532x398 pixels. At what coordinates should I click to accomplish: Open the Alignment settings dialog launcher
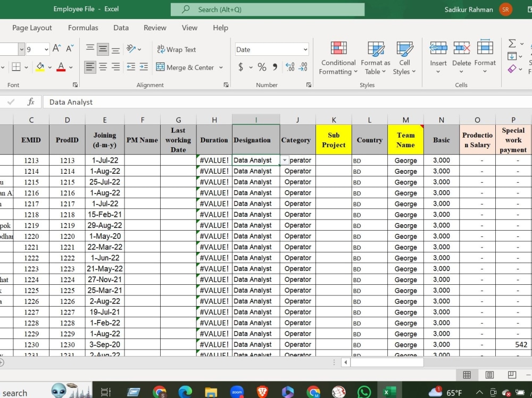(x=226, y=84)
